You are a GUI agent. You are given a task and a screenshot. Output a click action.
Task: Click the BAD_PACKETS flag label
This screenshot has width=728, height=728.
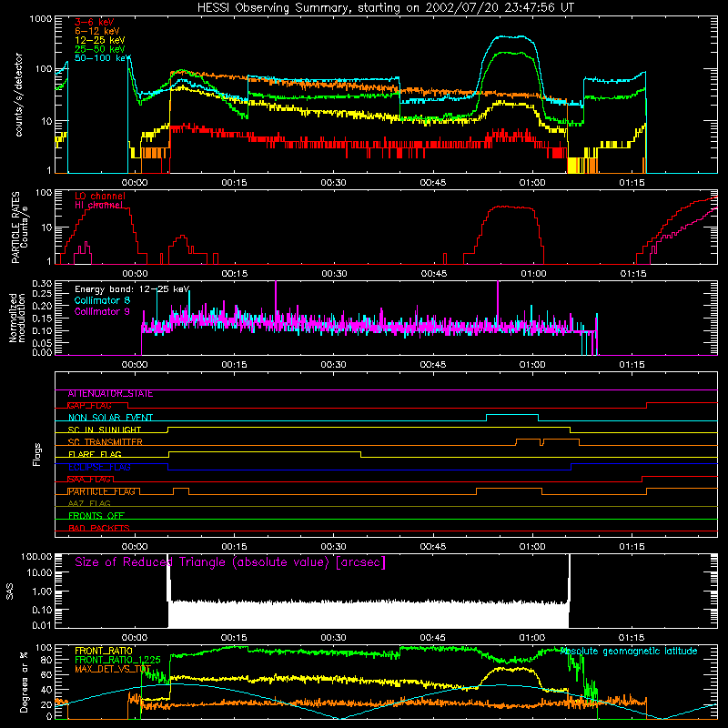pos(99,528)
